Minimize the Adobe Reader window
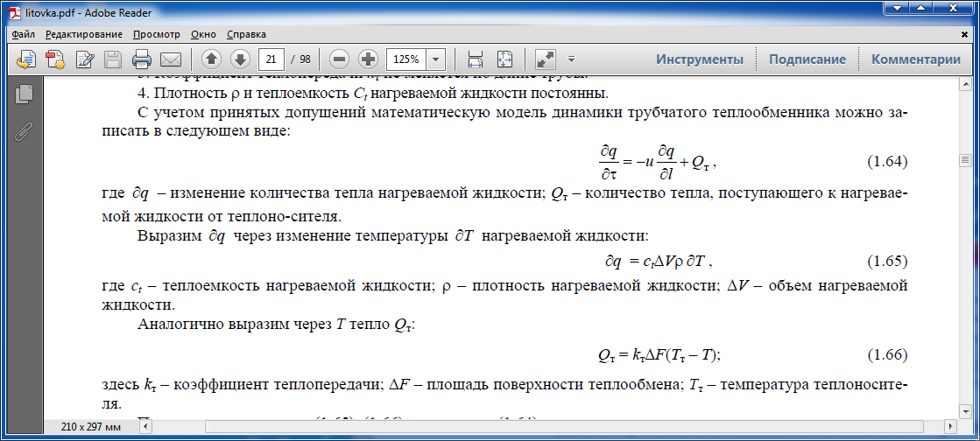Screen dimensions: 980x441 pyautogui.click(x=899, y=8)
